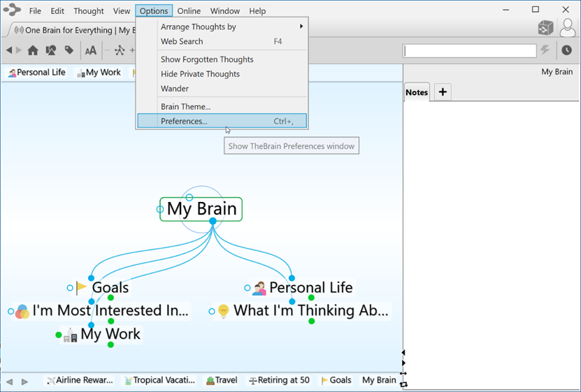Image resolution: width=581 pixels, height=392 pixels.
Task: Select the Travel thought in past thoughts list
Action: (x=221, y=380)
